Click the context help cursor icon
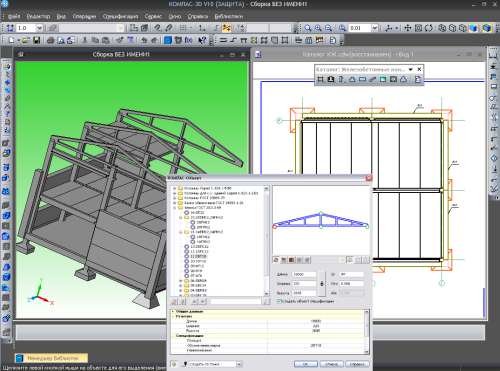 (x=202, y=40)
